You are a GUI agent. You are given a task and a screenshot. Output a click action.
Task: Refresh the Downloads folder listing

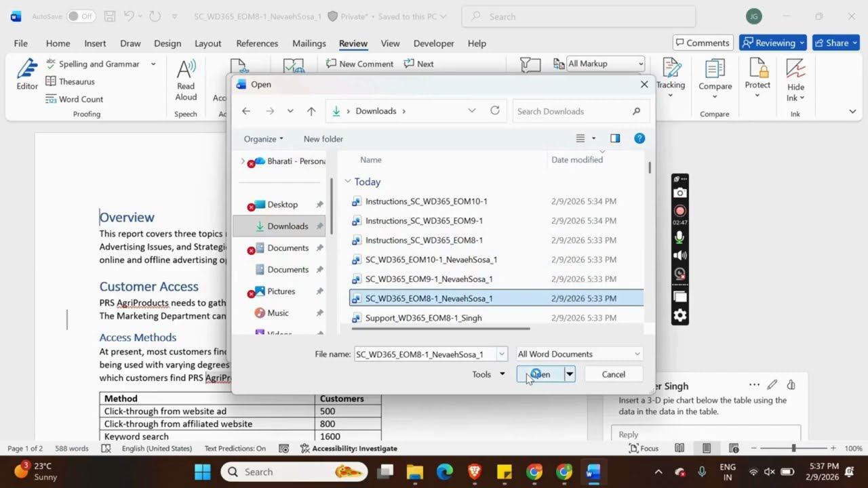click(495, 110)
